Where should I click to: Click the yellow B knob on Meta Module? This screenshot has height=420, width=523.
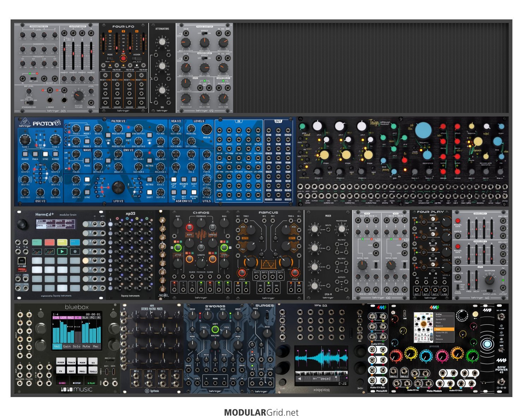(411, 354)
